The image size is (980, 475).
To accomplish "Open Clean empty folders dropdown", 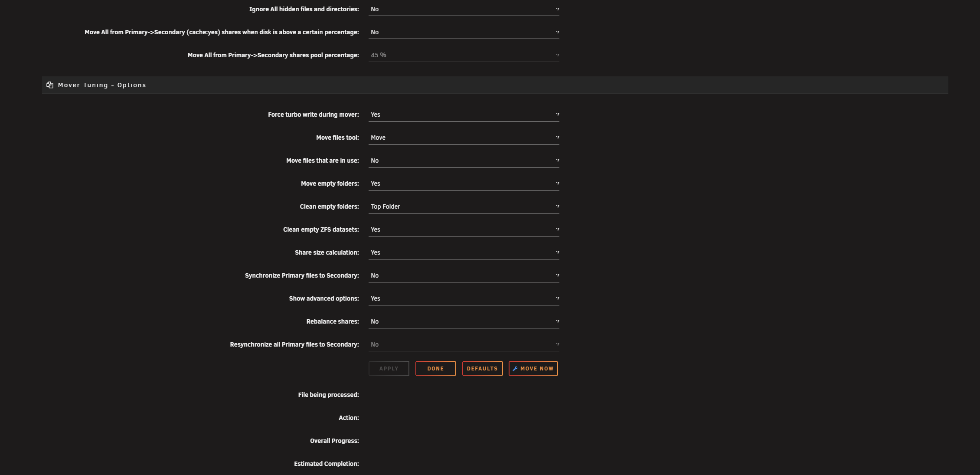I will click(x=464, y=206).
